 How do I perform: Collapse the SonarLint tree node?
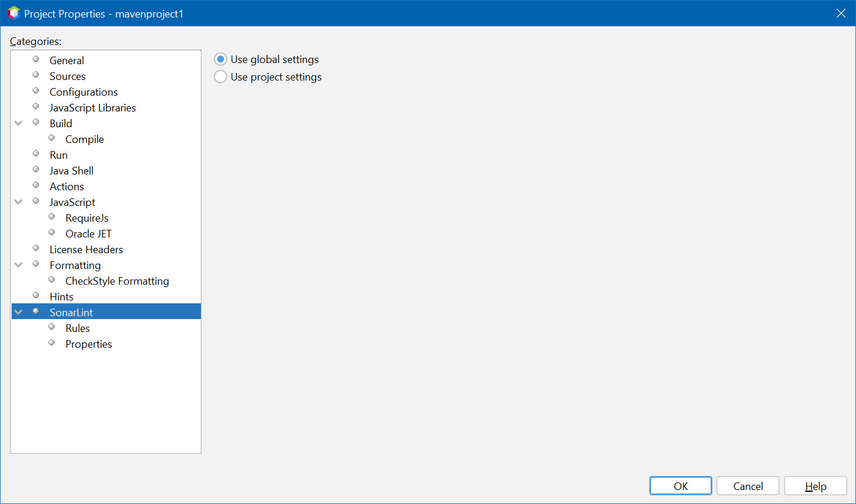[19, 312]
